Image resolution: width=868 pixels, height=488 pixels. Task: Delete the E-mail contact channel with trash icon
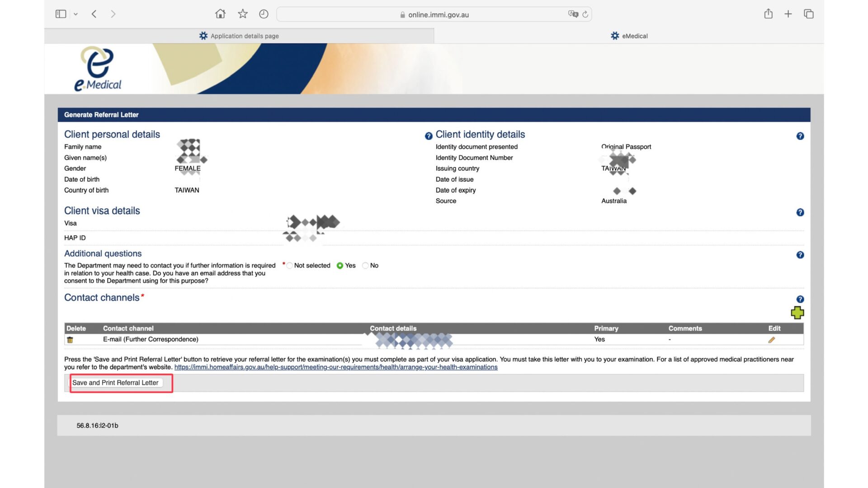(x=70, y=340)
